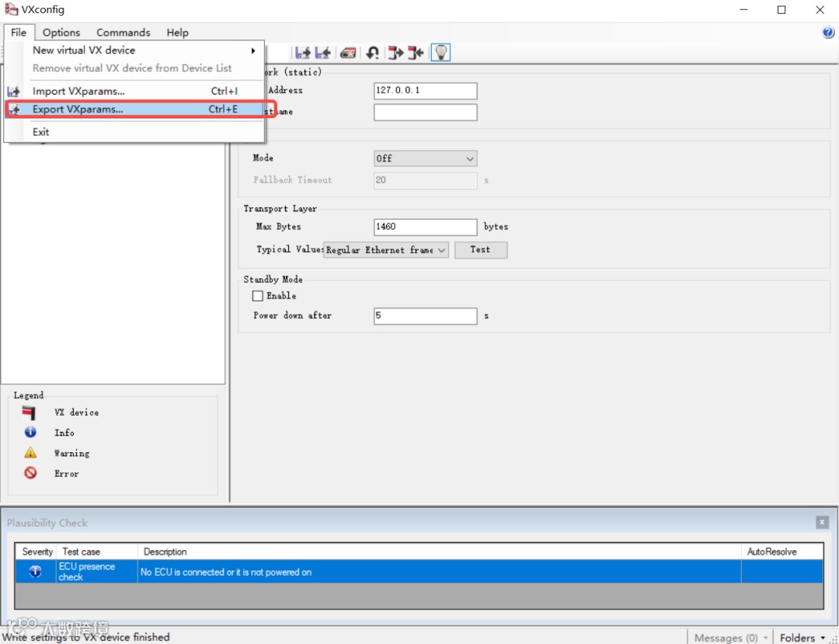
Task: Click the VX device hardware toolbar icon
Action: [x=348, y=53]
